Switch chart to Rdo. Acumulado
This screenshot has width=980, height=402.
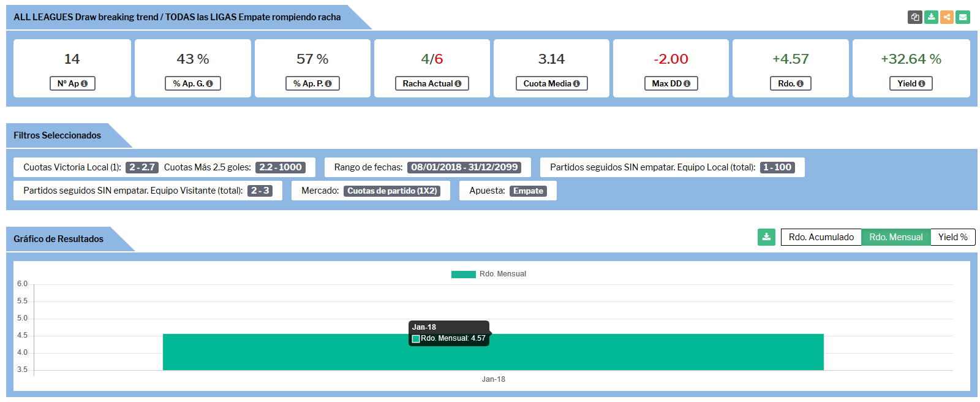821,237
